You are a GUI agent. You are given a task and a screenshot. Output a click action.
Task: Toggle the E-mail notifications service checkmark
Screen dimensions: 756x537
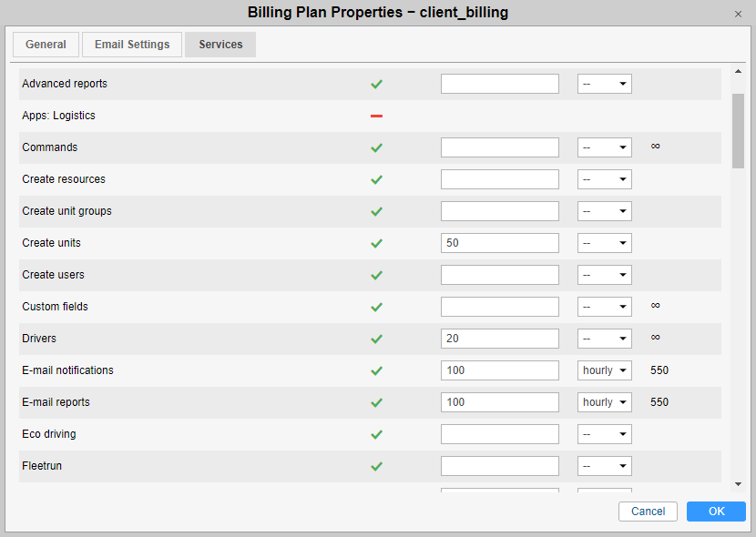coord(376,370)
